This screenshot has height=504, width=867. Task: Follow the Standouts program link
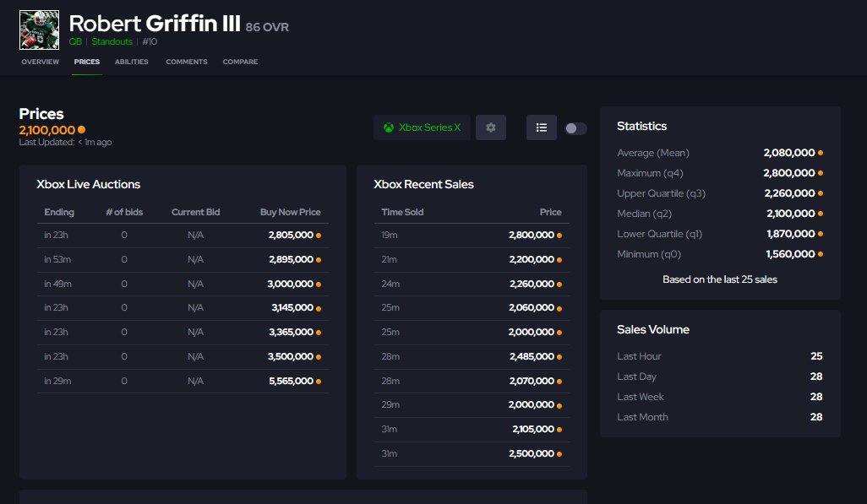pyautogui.click(x=112, y=41)
